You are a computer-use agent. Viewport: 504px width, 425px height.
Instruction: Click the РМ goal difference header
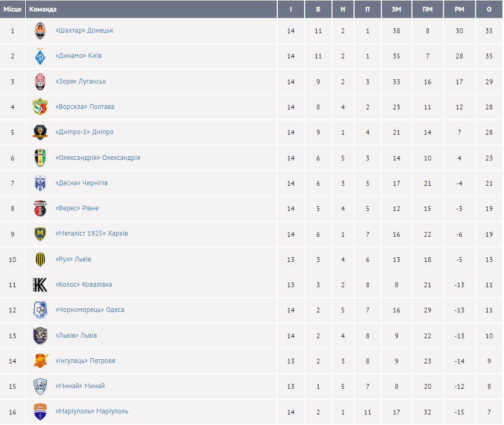[459, 9]
